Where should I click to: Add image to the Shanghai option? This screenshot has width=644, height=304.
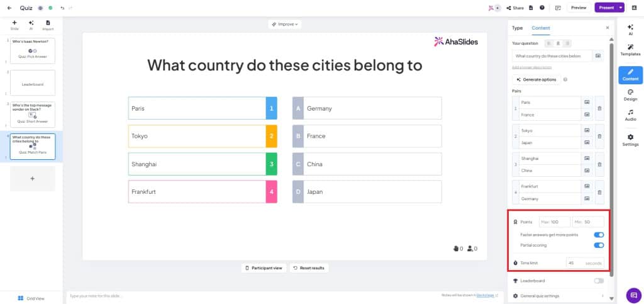pyautogui.click(x=587, y=158)
